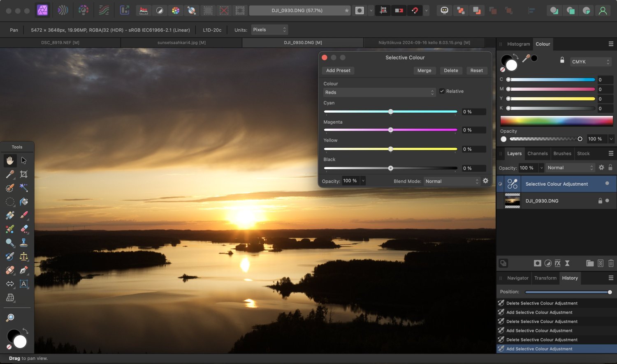617x364 pixels.
Task: Select the Pen tool
Action: [x=24, y=270]
